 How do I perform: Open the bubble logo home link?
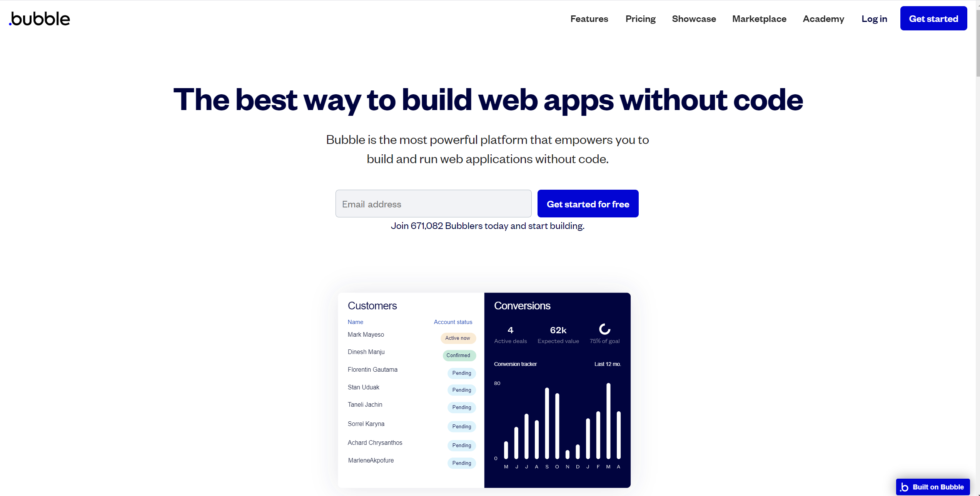(40, 19)
